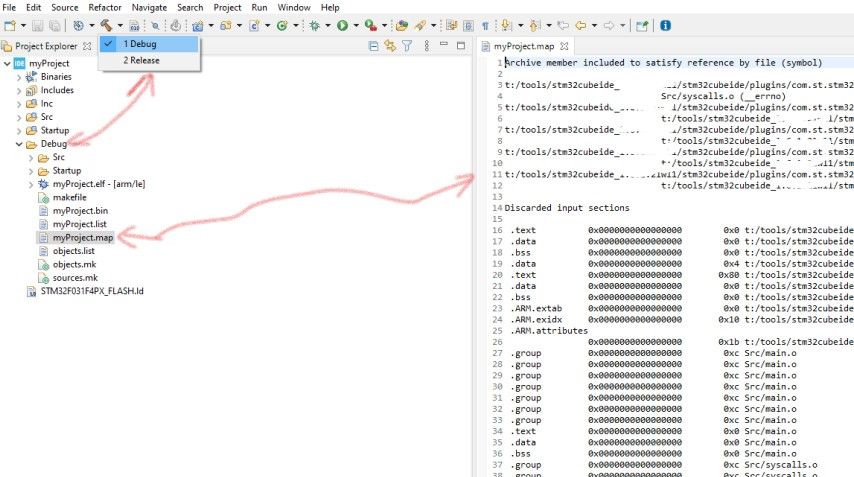The image size is (854, 477).
Task: Select myProject.bin file
Action: point(80,211)
